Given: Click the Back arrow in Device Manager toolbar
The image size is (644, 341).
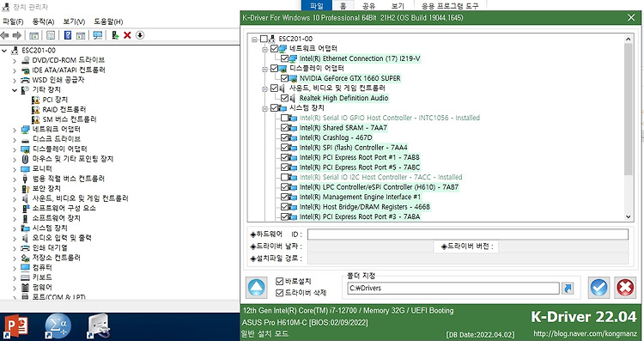Looking at the screenshot, I should [5, 36].
